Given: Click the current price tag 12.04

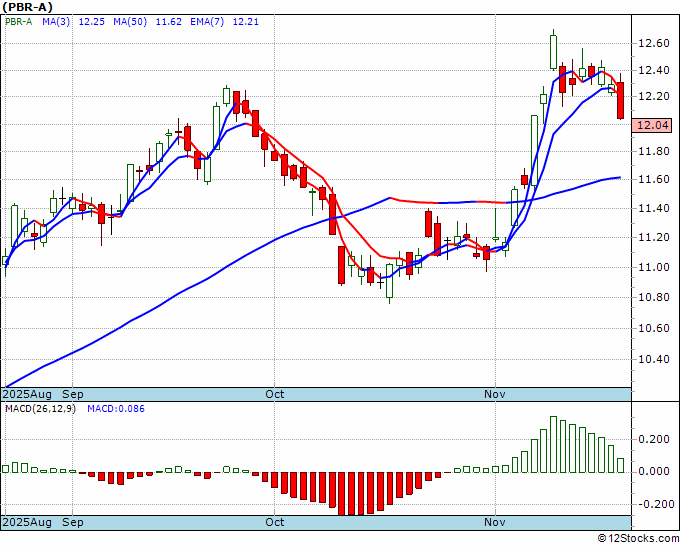Looking at the screenshot, I should [653, 125].
